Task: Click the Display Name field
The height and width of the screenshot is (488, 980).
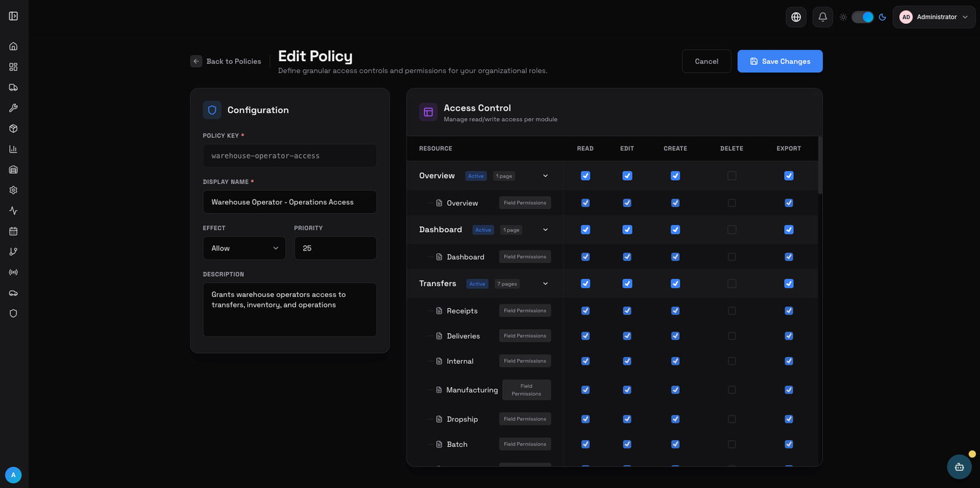Action: (290, 202)
